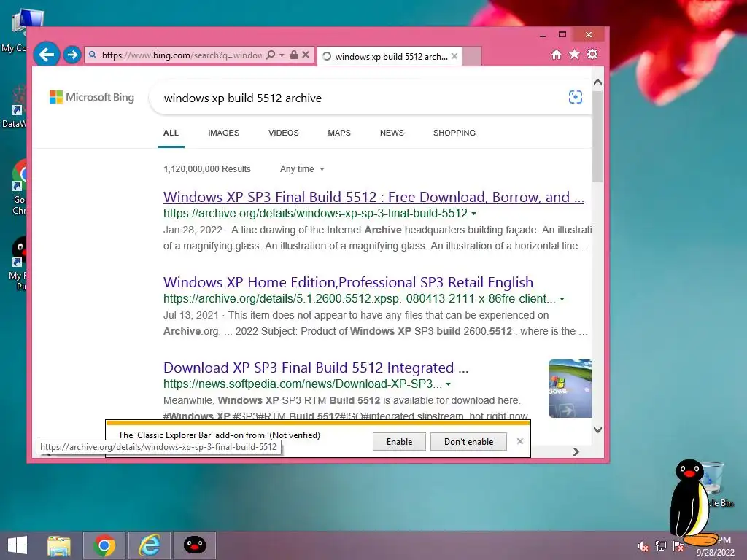Switch to the SHOPPING results tab
This screenshot has height=560, width=747.
click(x=454, y=133)
